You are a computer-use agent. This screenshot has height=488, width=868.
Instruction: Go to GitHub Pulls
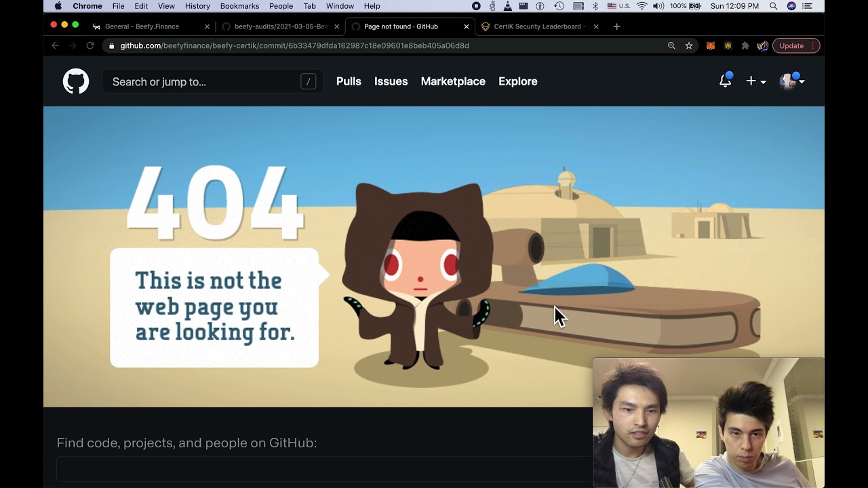point(349,81)
